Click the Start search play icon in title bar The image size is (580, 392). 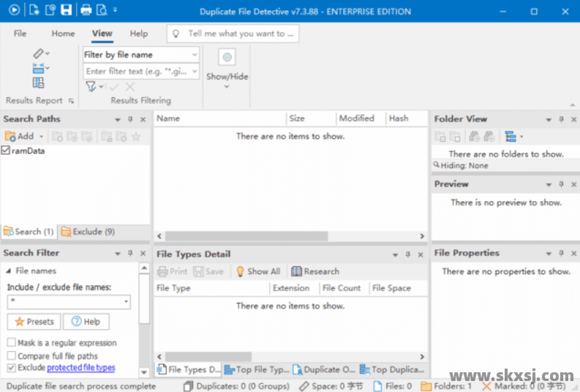[x=15, y=10]
